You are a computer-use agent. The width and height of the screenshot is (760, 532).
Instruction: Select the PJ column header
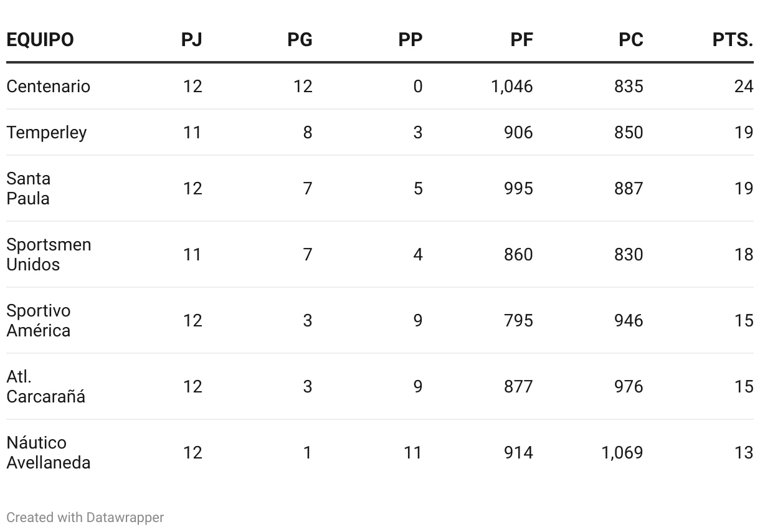192,40
